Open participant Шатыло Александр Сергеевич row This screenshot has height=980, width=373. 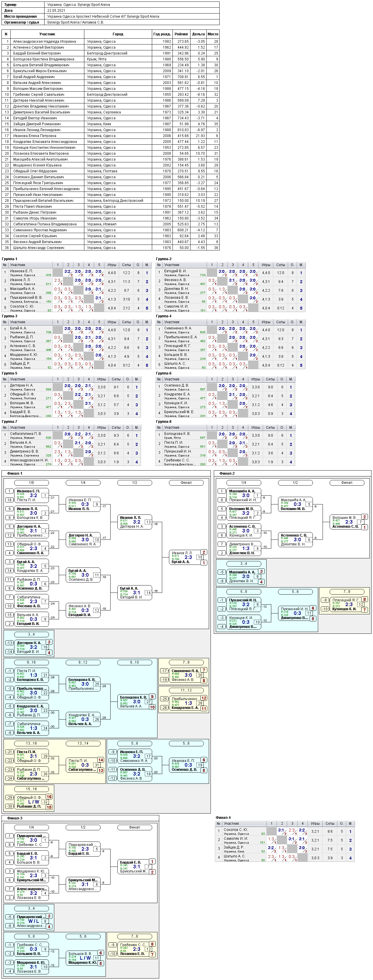point(110,248)
